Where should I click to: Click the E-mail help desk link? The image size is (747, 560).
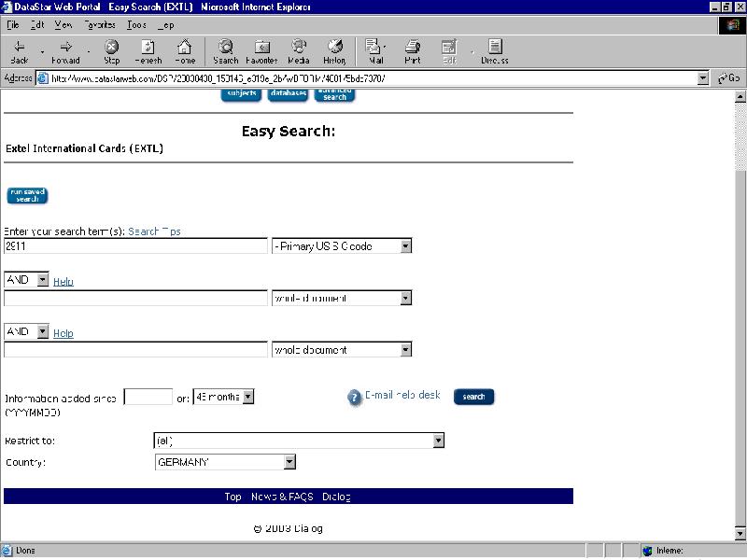tap(402, 395)
